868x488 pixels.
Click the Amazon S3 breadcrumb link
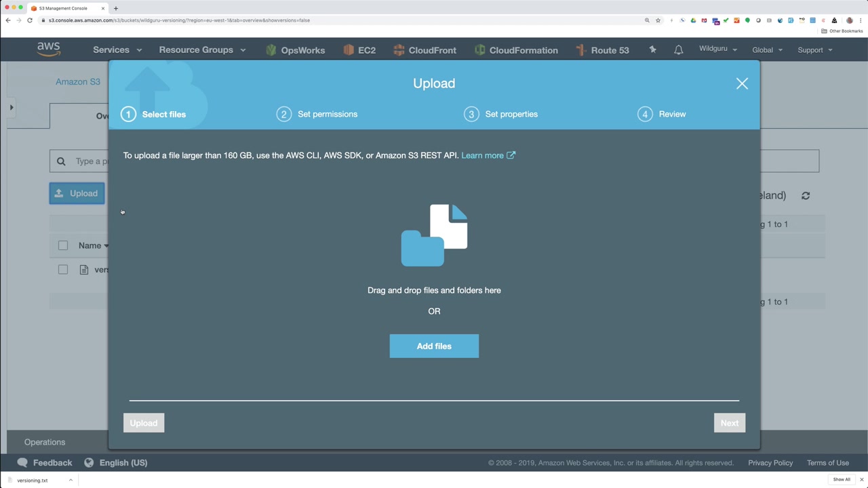click(78, 82)
